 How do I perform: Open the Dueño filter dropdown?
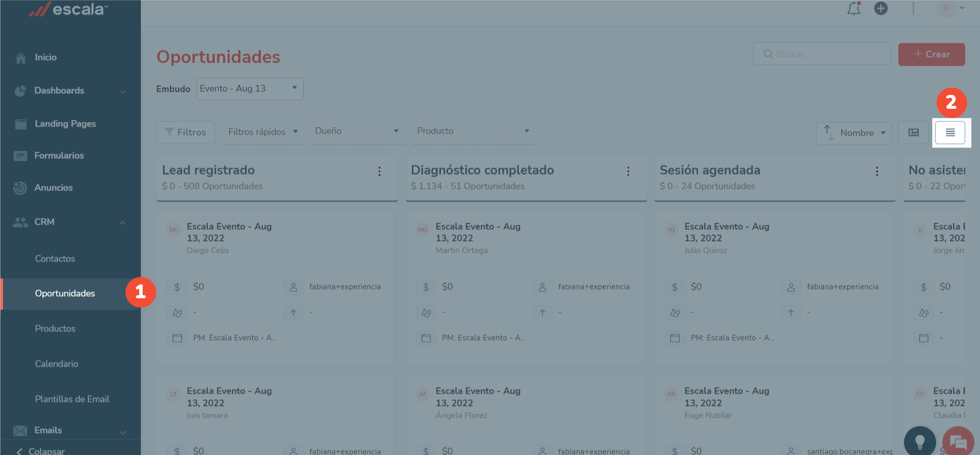tap(357, 131)
